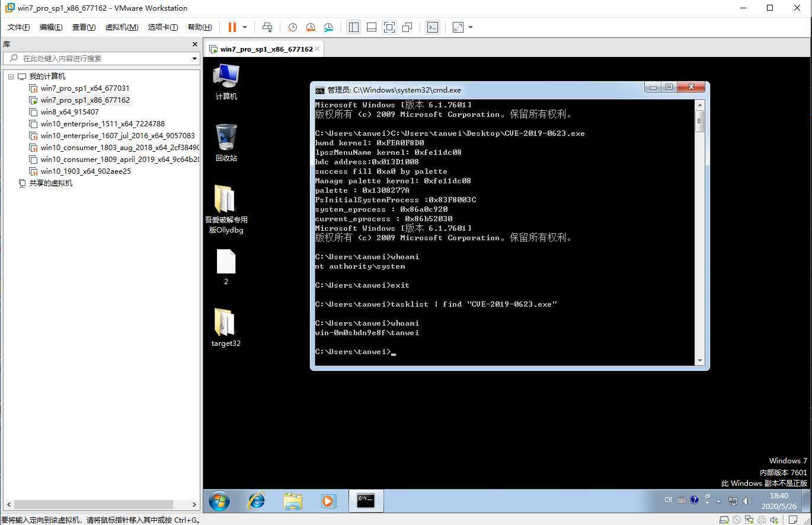Screen dimensions: 812x525
Task: Click the CD/DVD device status icon
Action: [x=736, y=520]
